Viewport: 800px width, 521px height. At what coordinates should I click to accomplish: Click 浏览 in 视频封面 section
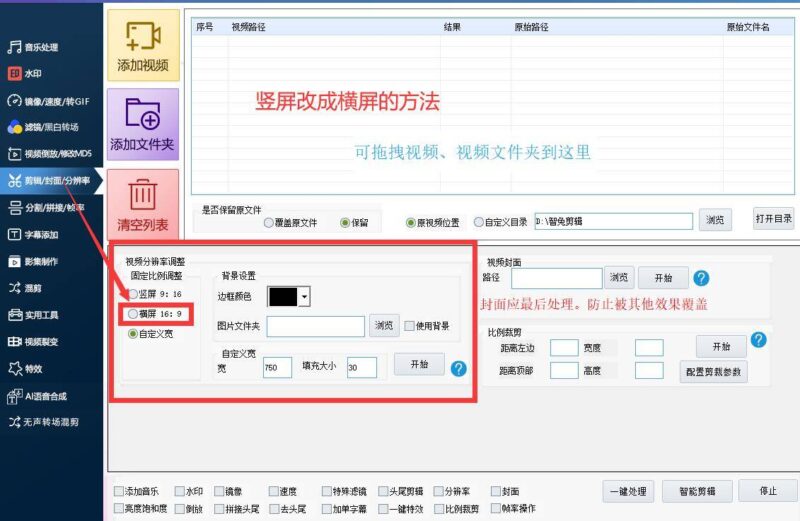click(618, 277)
